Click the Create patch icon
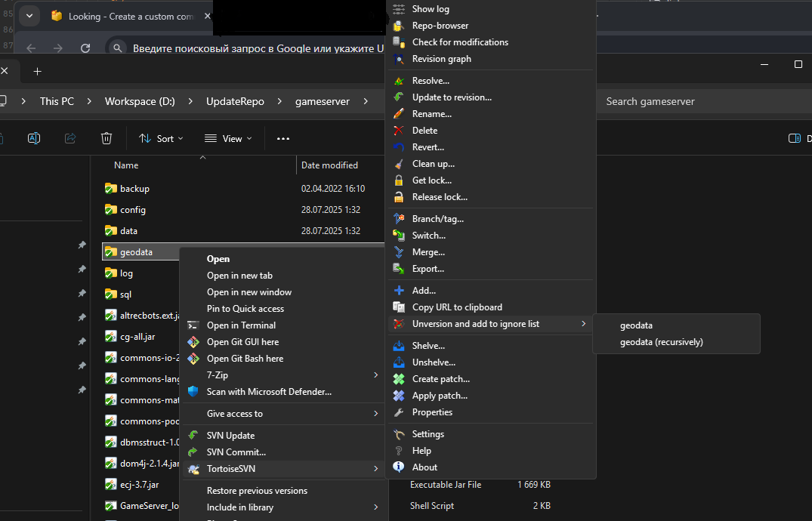This screenshot has height=521, width=812. [x=399, y=379]
